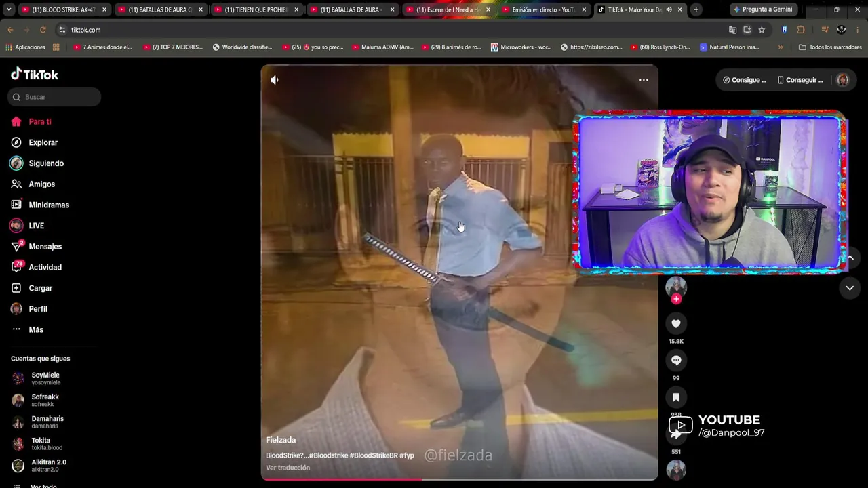Click the Fielzada creator name
This screenshot has height=488, width=868.
pyautogui.click(x=281, y=440)
